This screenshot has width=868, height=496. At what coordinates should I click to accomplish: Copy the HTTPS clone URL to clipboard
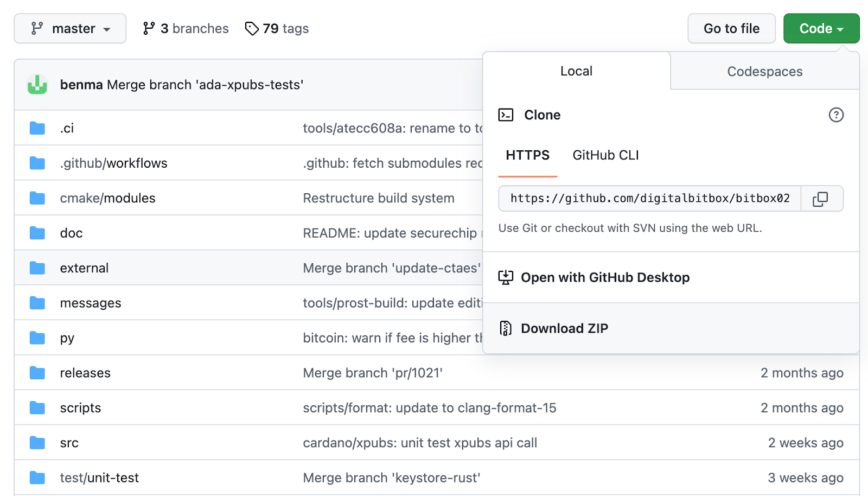(x=821, y=199)
